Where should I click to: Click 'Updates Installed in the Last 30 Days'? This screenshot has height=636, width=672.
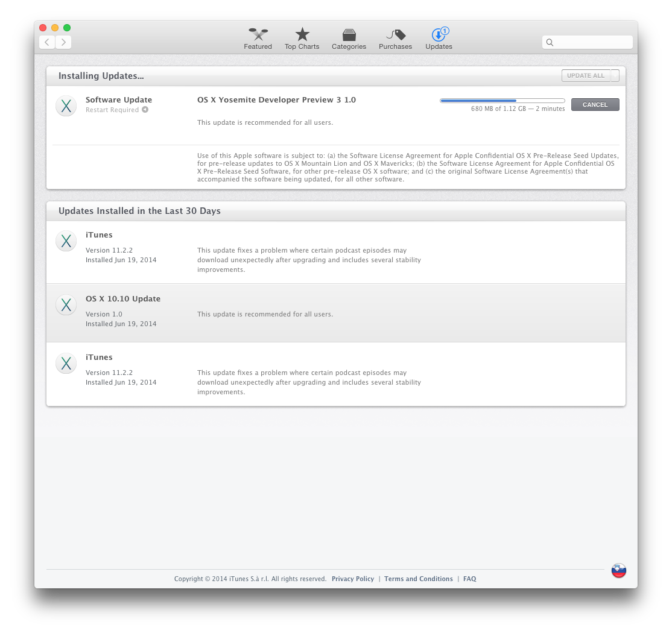click(x=140, y=211)
